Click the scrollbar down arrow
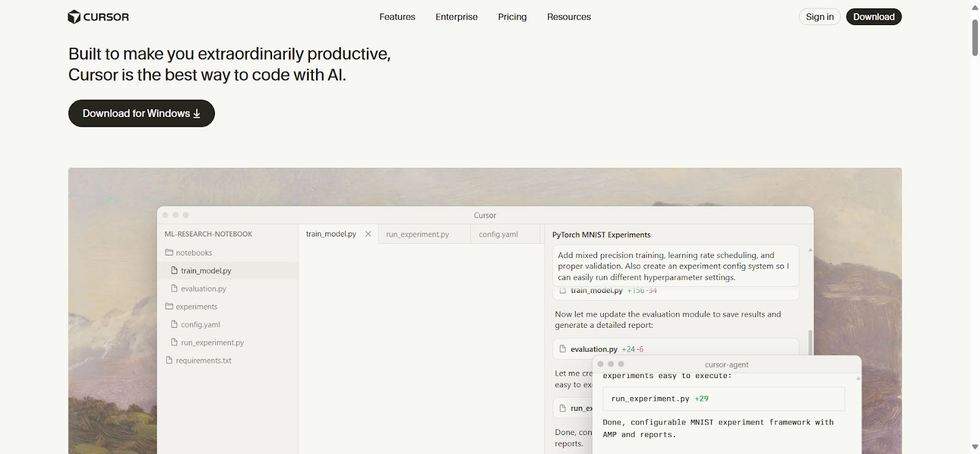Screen dimensions: 980x454 pos(974,447)
